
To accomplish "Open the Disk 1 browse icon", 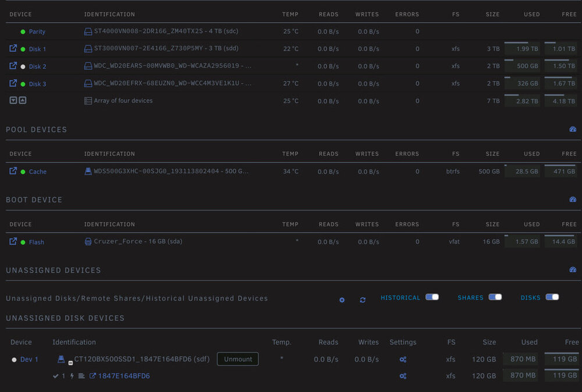I will tap(13, 48).
